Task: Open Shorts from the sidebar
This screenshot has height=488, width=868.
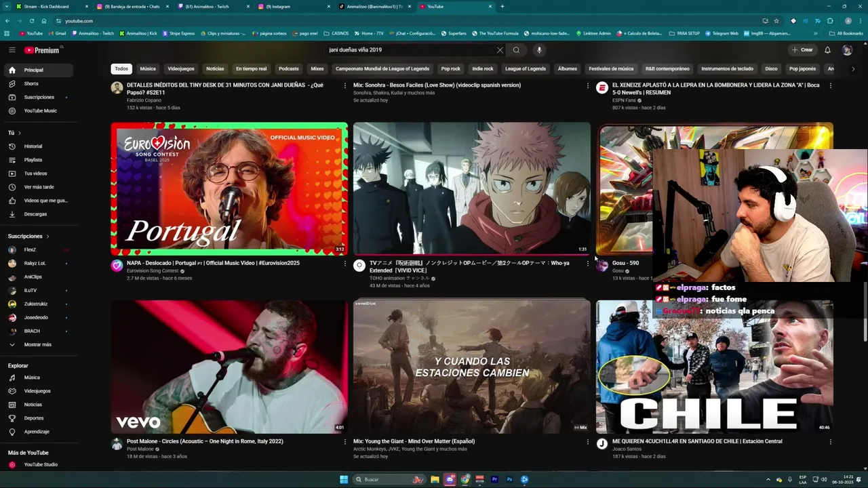Action: click(x=37, y=83)
